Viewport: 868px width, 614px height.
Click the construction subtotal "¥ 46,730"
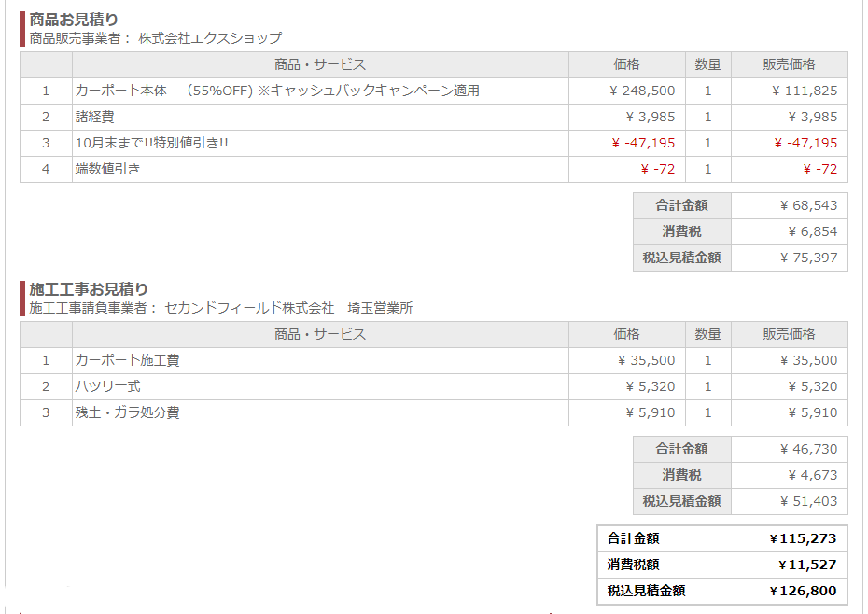(808, 449)
